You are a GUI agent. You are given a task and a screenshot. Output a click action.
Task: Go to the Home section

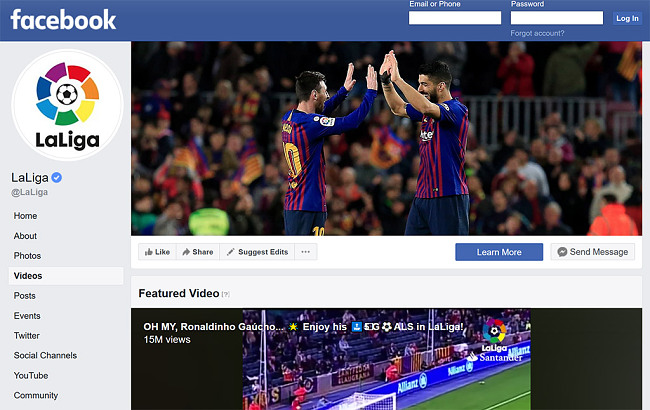point(25,216)
